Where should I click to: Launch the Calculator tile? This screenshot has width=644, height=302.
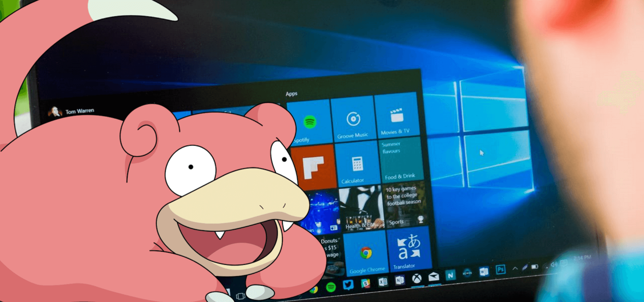coord(358,164)
